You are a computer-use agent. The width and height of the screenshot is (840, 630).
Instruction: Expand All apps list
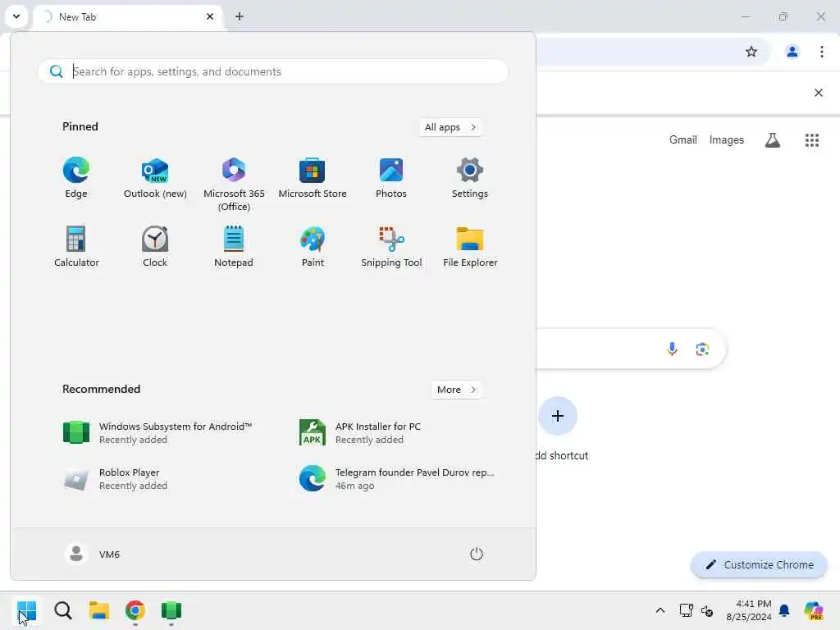click(x=450, y=127)
